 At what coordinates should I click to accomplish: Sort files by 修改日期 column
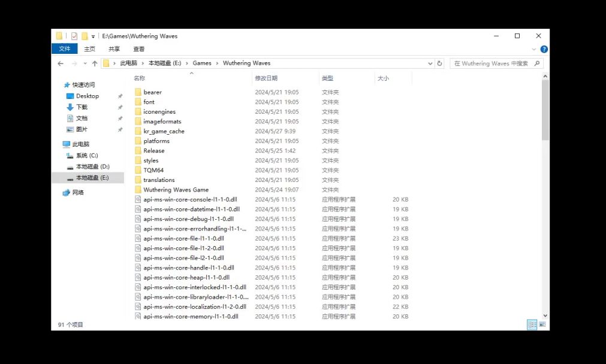(266, 78)
